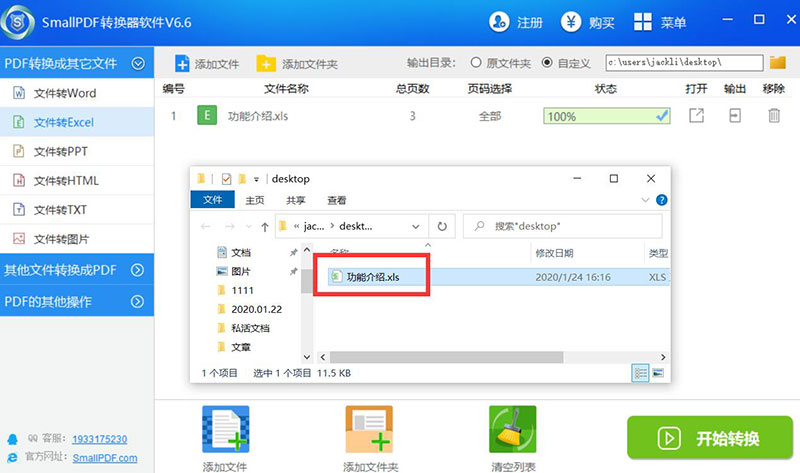Select the 自定义 radio button
The width and height of the screenshot is (800, 473).
coord(547,62)
